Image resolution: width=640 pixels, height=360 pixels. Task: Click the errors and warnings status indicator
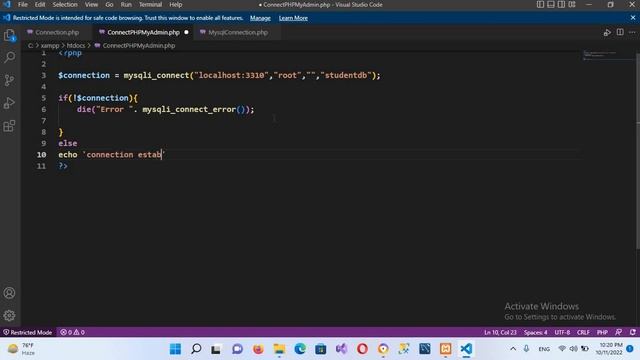click(72, 332)
